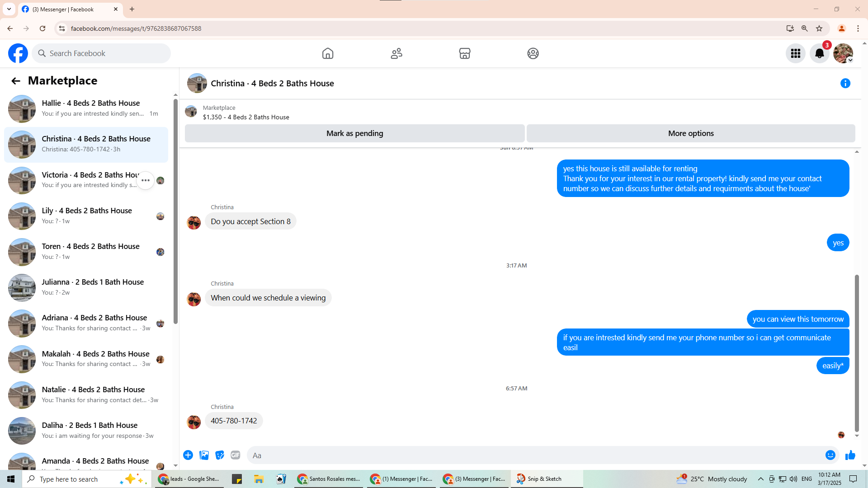Image resolution: width=868 pixels, height=488 pixels.
Task: View site information in address bar
Action: click(62, 28)
